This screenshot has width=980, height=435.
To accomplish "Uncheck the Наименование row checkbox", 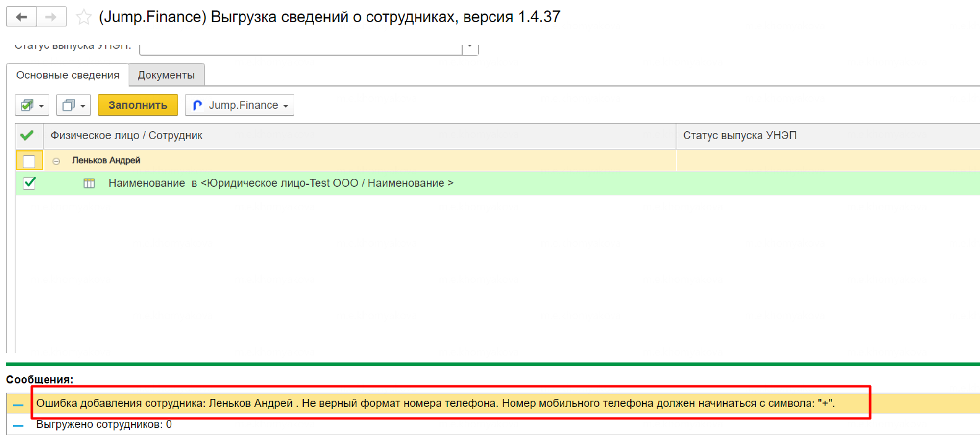I will pos(29,183).
